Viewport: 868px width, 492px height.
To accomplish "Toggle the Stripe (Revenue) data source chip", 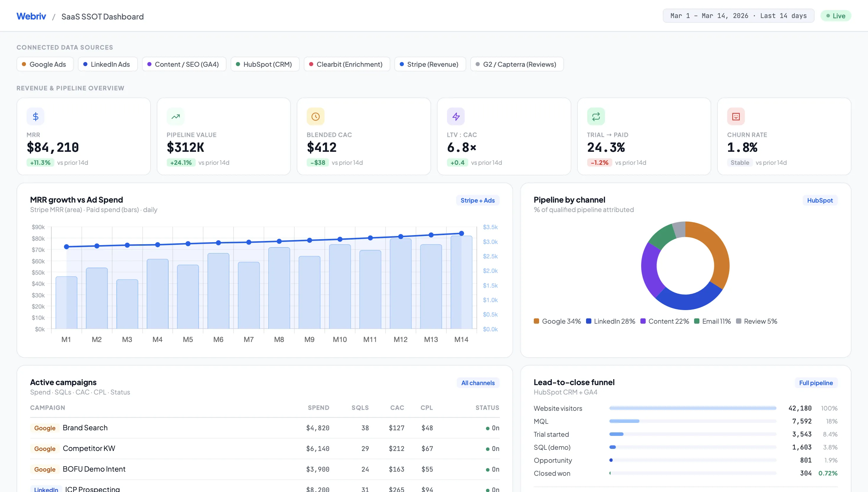I will (430, 64).
